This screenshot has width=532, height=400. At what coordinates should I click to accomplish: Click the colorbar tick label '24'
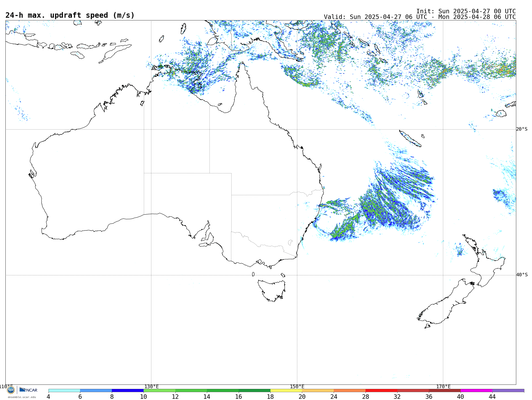click(334, 397)
